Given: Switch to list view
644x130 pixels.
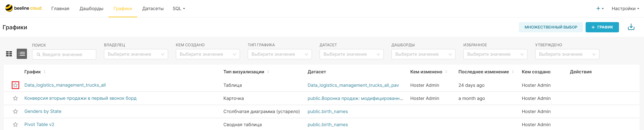Looking at the screenshot, I should 22,54.
